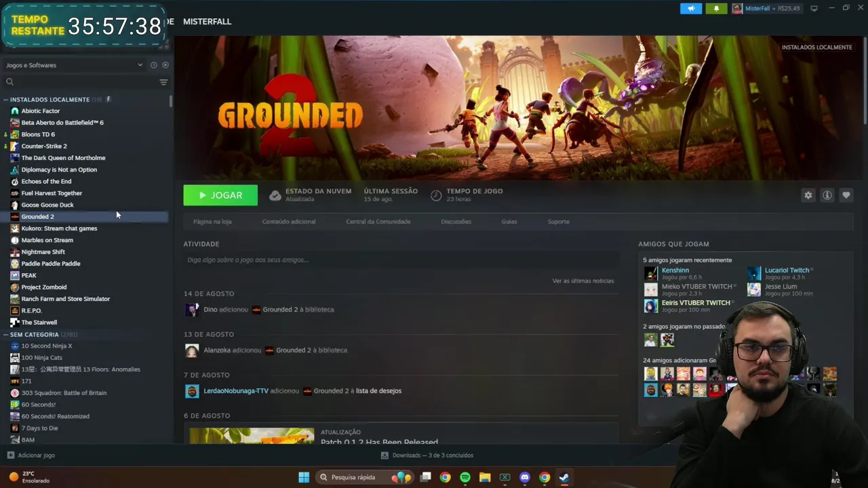This screenshot has width=868, height=488.
Task: Click lista de desejos link
Action: 378,391
